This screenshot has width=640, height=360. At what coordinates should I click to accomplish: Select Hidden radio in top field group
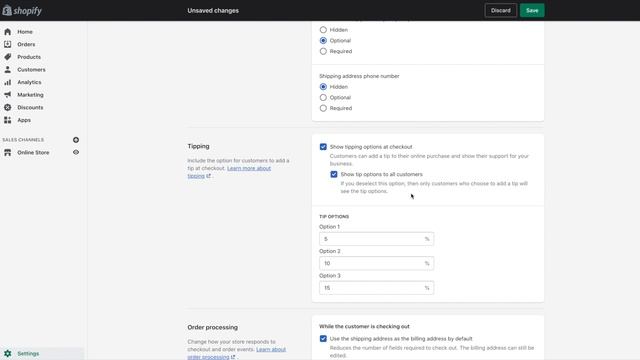tap(323, 30)
